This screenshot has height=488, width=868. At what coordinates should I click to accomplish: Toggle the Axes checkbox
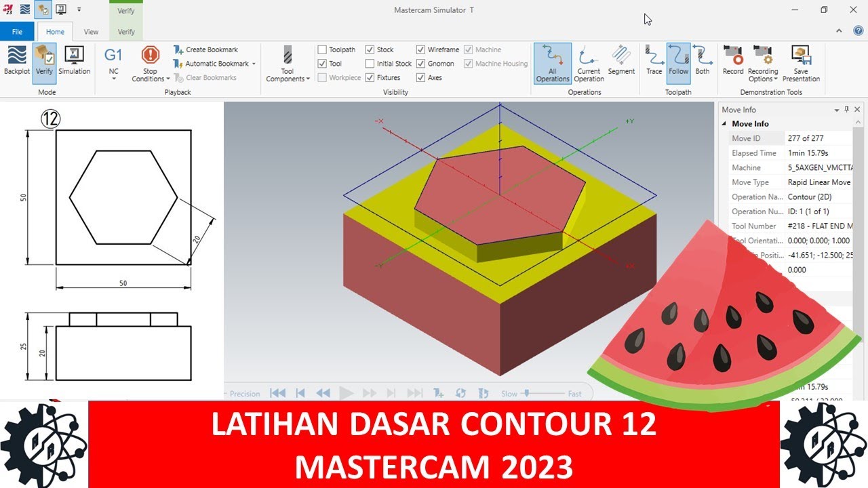420,78
